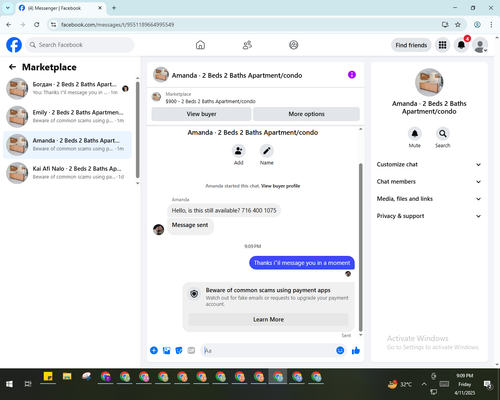Open File Explorer from taskbar
This screenshot has height=400, width=500.
click(x=67, y=377)
